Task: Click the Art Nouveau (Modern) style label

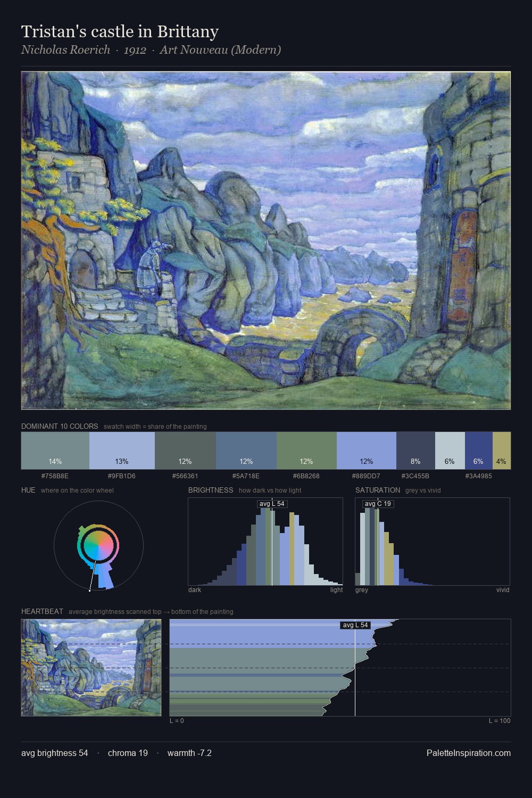Action: [220, 50]
